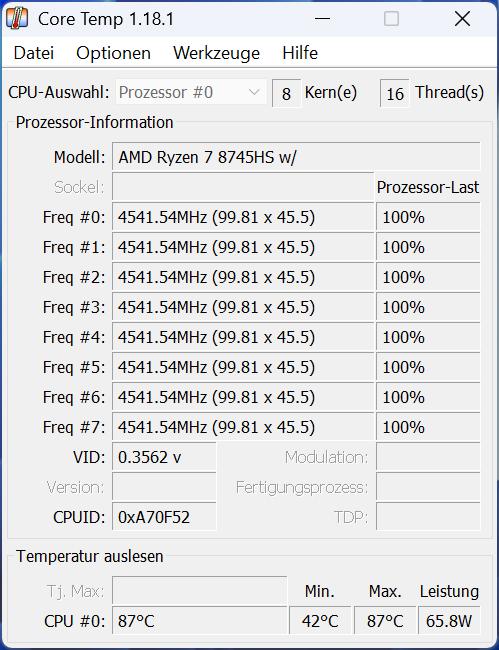
Task: Click the core count box showing 8
Action: tap(286, 94)
